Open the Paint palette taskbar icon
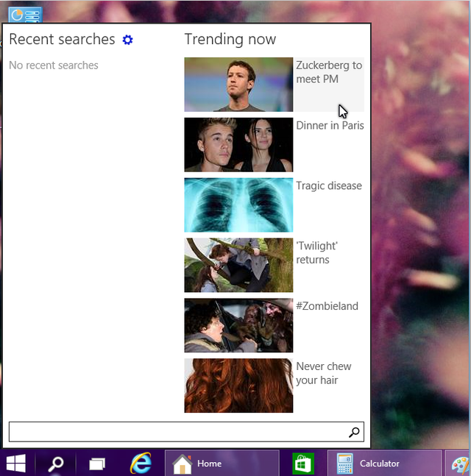 [460, 464]
